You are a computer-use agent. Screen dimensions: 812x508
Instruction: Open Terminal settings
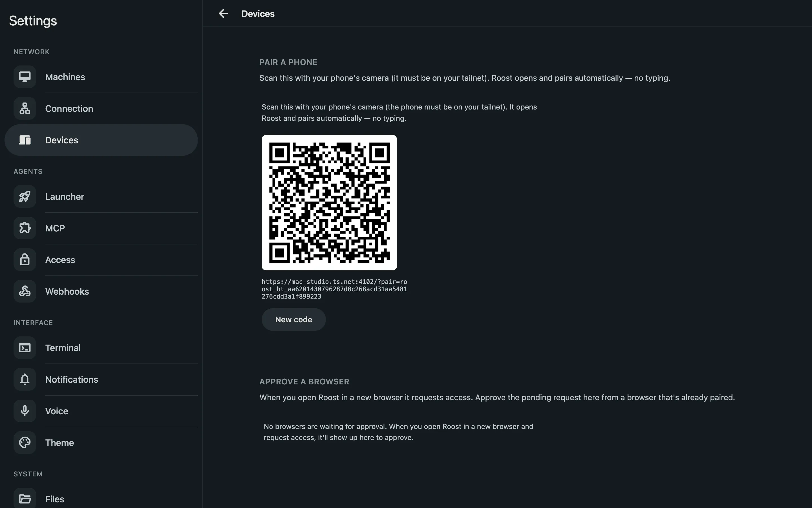tap(101, 348)
